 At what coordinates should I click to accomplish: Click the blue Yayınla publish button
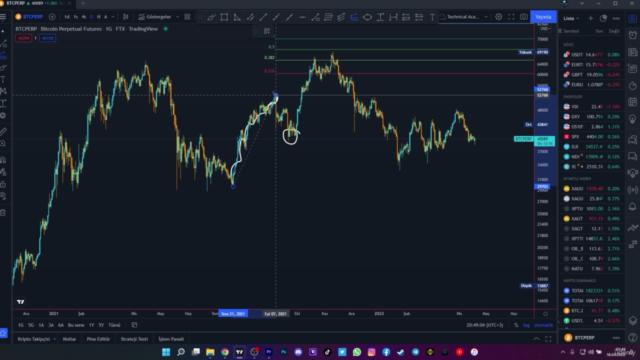pos(543,17)
